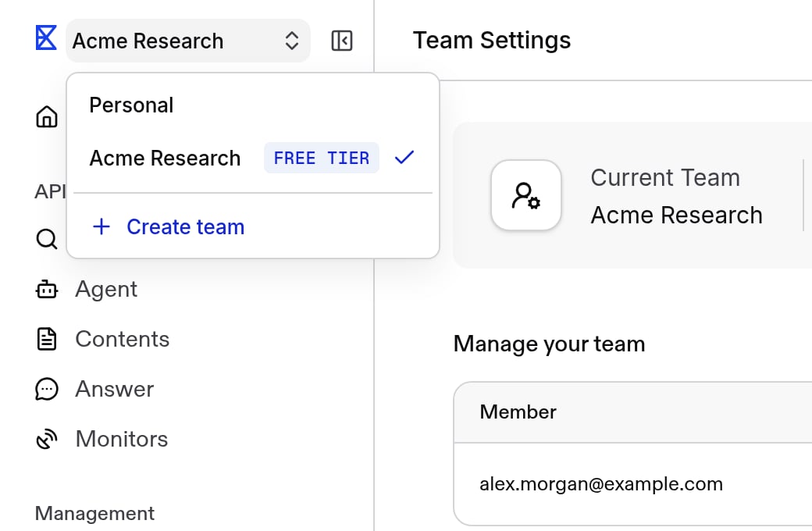Click the Current Team label
This screenshot has height=531, width=812.
(665, 178)
